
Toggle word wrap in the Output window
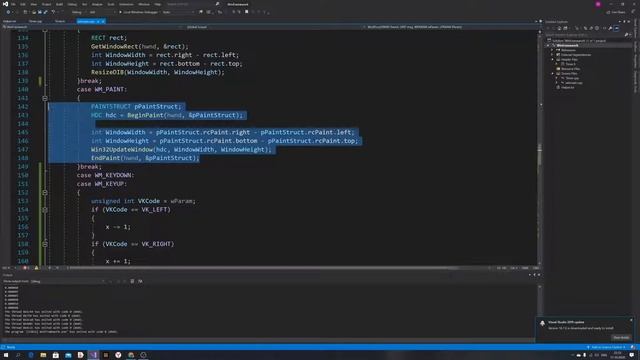pyautogui.click(x=140, y=281)
